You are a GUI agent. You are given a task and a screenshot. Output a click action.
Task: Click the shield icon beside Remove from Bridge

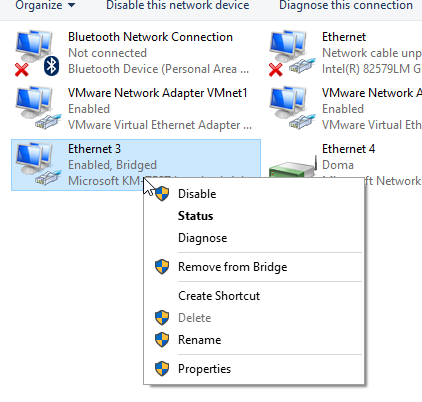click(162, 267)
